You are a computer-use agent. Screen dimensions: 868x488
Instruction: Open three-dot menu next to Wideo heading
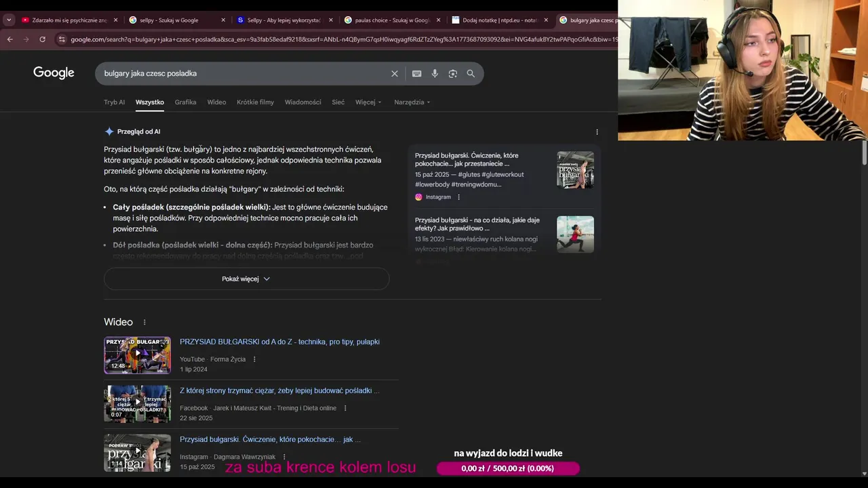coord(144,323)
